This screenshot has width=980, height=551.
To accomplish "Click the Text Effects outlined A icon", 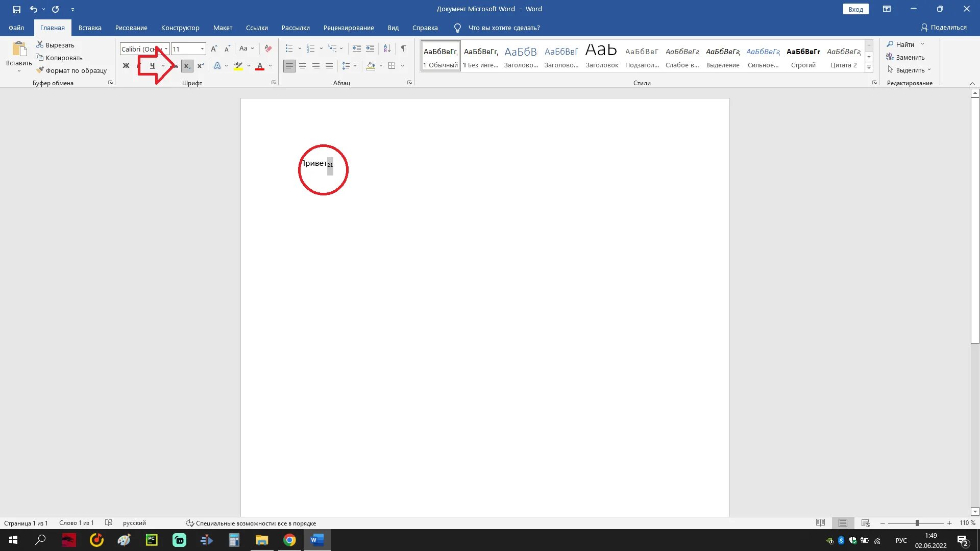I will (217, 66).
